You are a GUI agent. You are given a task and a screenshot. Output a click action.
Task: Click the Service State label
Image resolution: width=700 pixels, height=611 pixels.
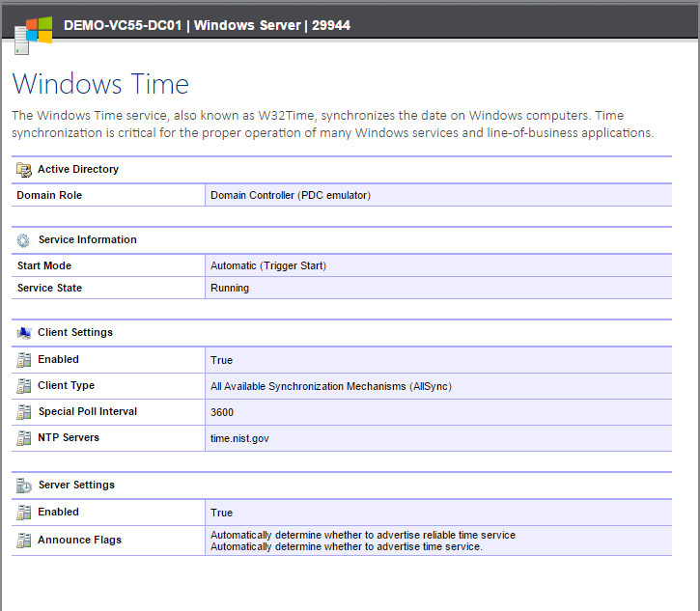pyautogui.click(x=49, y=288)
